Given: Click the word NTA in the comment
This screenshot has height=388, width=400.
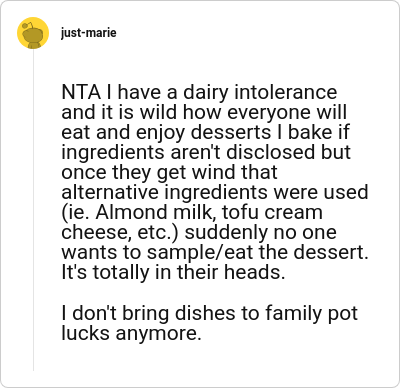Looking at the screenshot, I should [81, 92].
